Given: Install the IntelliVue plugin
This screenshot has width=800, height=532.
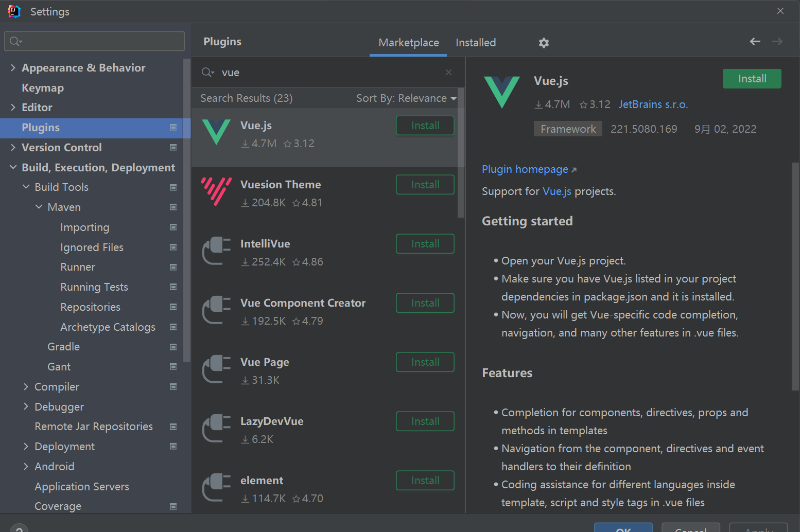Looking at the screenshot, I should pos(425,244).
